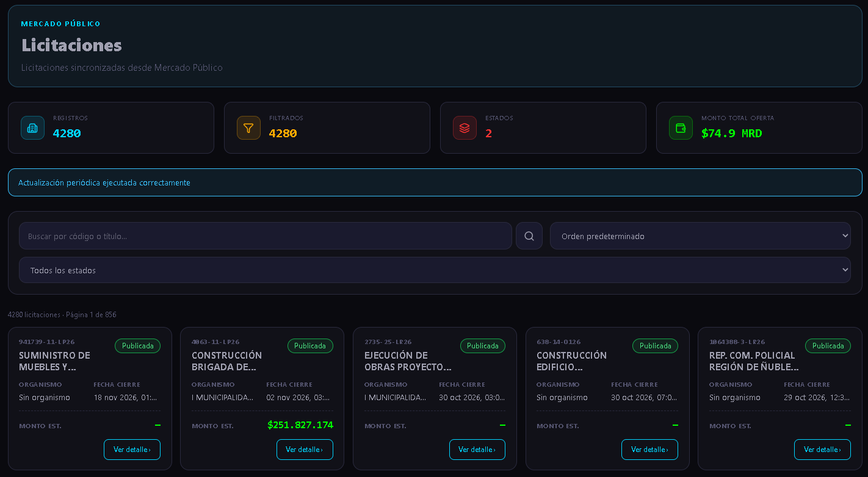Click the Monto Total Oferta wallet icon
The image size is (868, 477).
681,128
